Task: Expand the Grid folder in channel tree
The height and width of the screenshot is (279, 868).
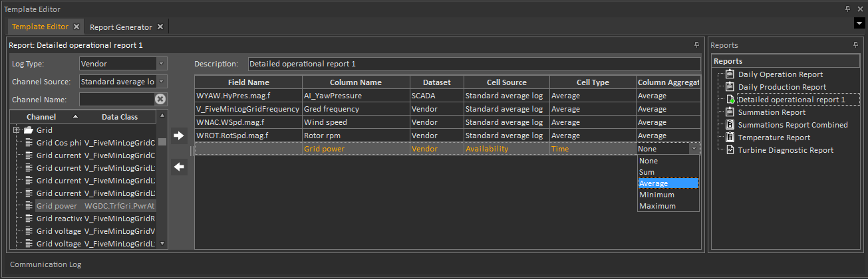Action: (16, 130)
